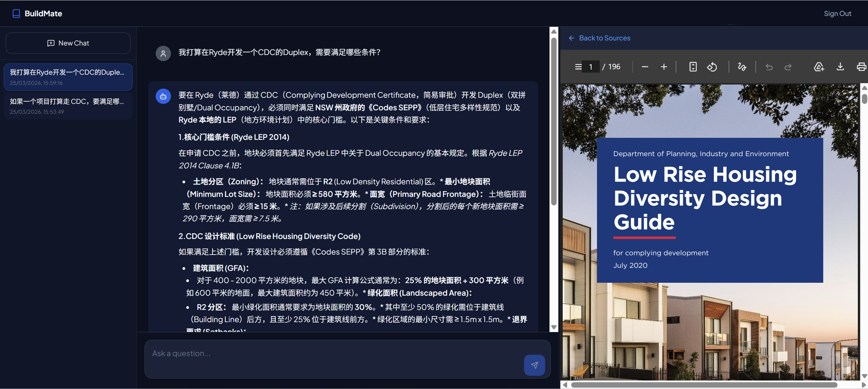The width and height of the screenshot is (868, 389).
Task: Zoom out of the PDF document
Action: (644, 67)
